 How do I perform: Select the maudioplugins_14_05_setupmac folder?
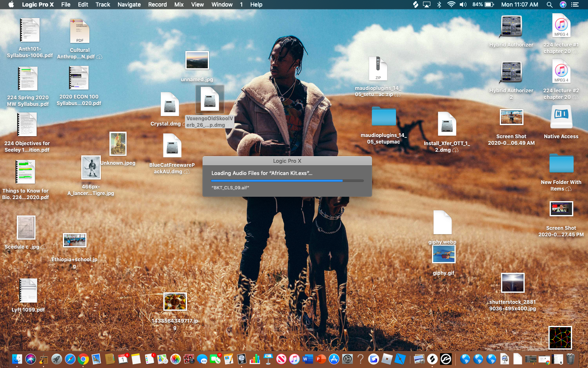click(384, 117)
